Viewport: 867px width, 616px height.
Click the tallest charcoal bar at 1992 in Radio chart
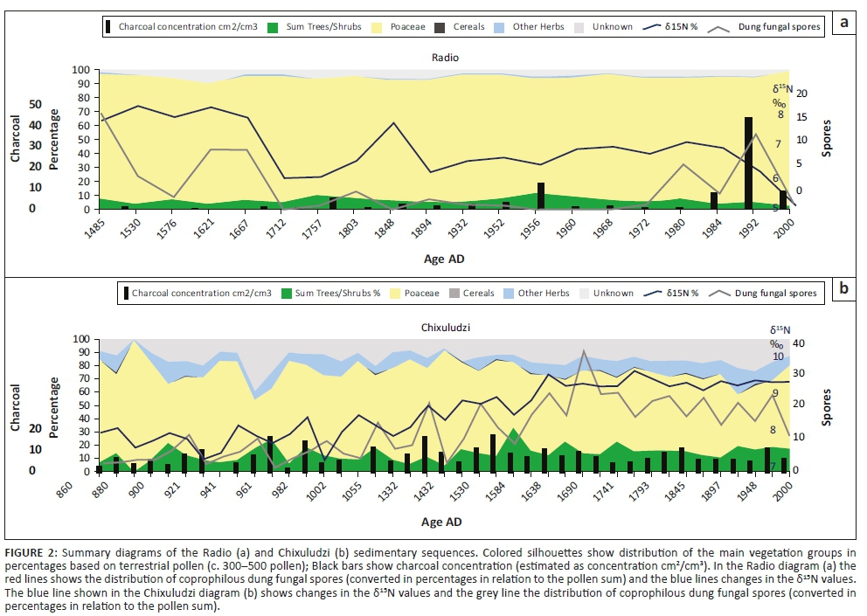(748, 163)
